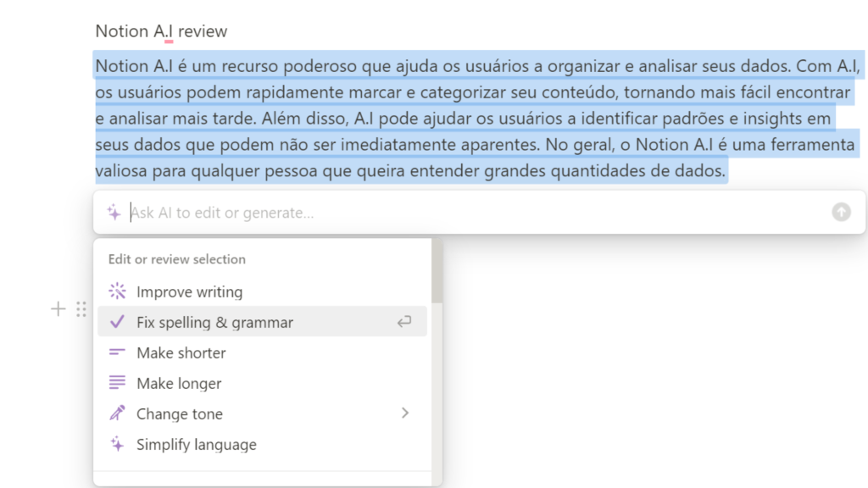The image size is (868, 488).
Task: Click the plus icon in the left margin
Action: tap(58, 309)
